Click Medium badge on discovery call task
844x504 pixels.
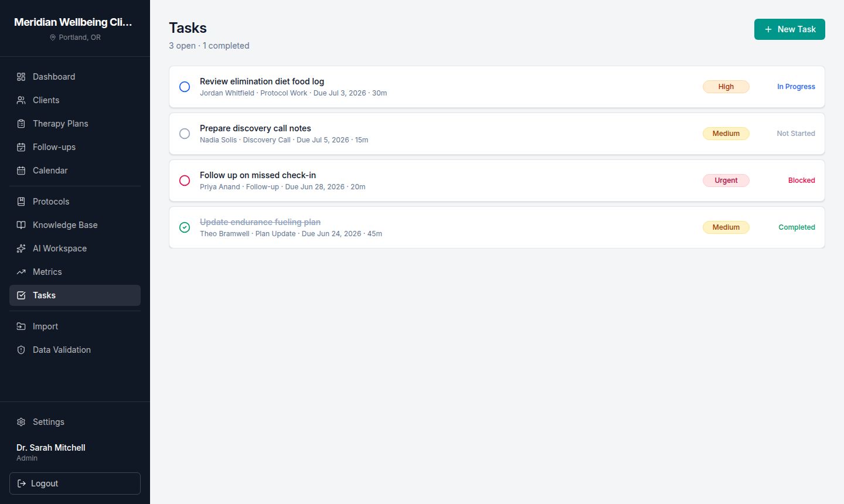pyautogui.click(x=726, y=134)
